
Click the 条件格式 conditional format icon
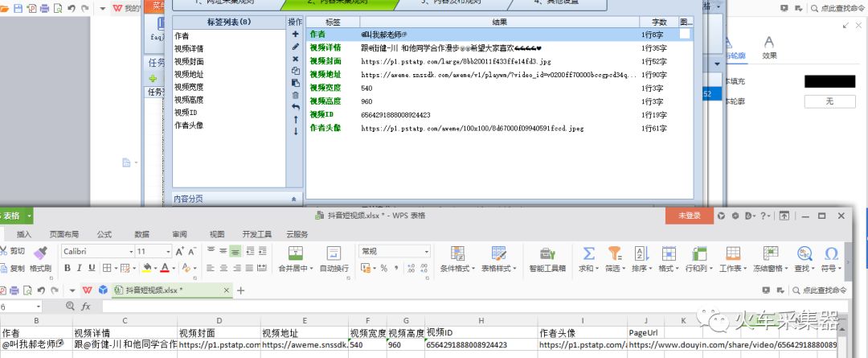(457, 253)
